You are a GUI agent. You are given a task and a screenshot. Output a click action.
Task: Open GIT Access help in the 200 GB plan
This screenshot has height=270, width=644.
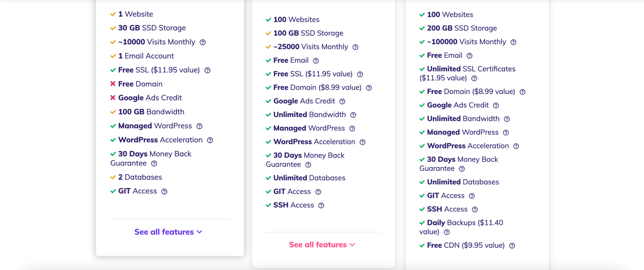472,196
